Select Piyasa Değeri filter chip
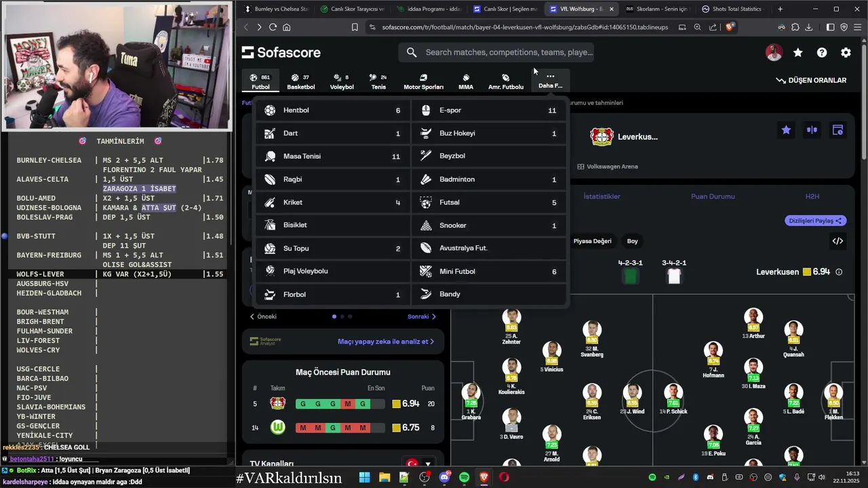This screenshot has height=488, width=868. [592, 241]
